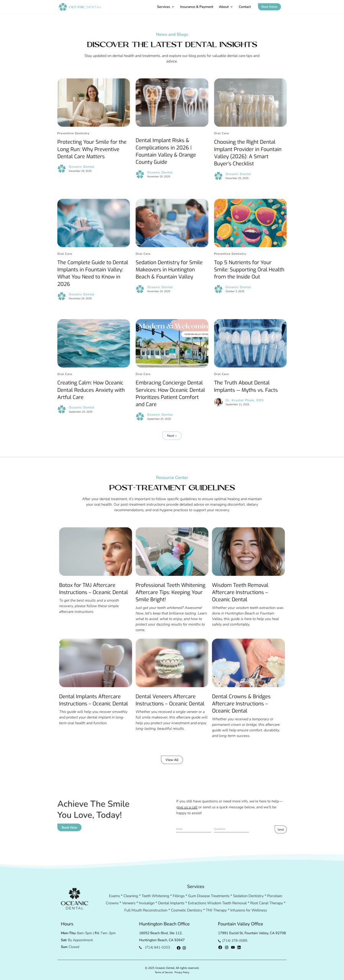Open Fountain Valley office LinkedIn icon

pos(239,947)
